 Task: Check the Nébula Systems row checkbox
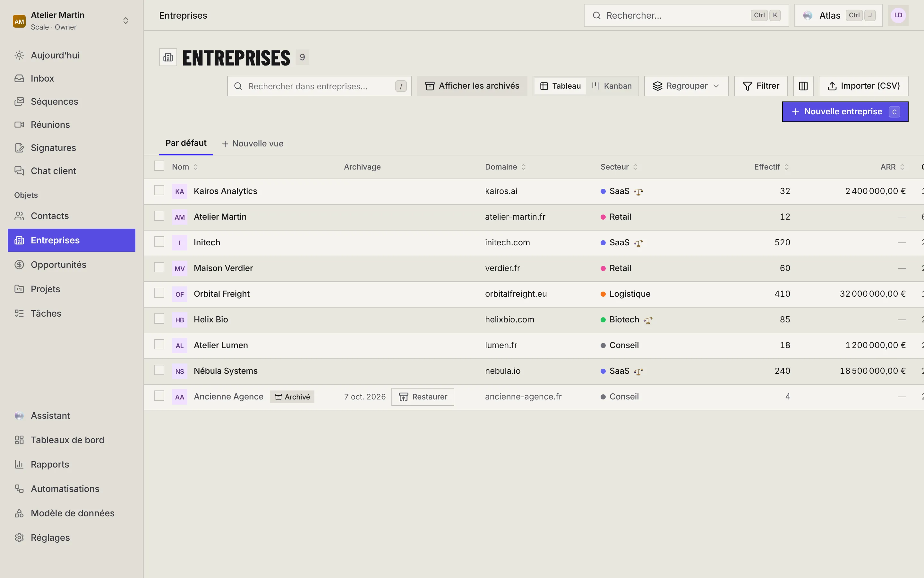pyautogui.click(x=159, y=370)
